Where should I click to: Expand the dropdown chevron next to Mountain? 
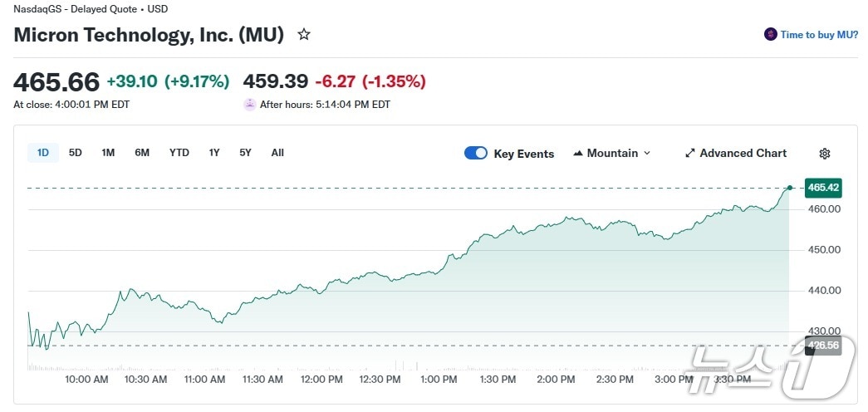647,154
